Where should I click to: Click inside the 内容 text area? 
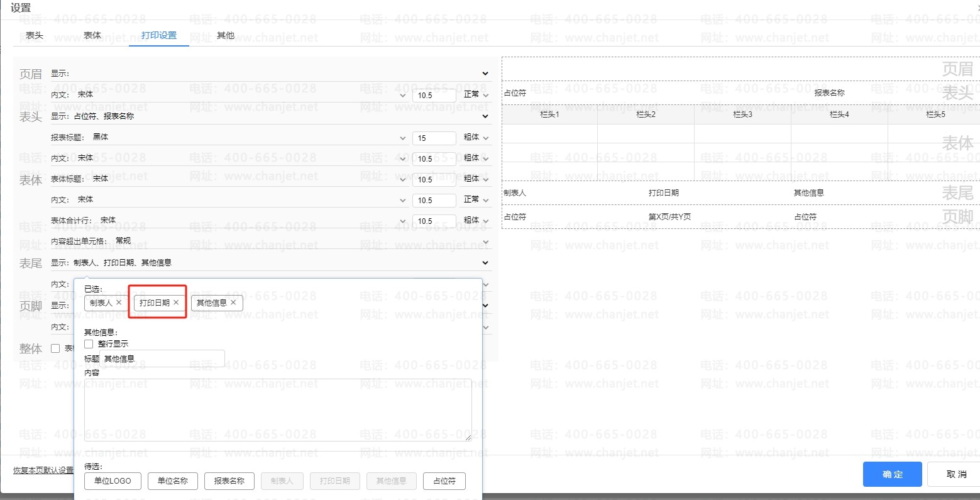(278, 409)
